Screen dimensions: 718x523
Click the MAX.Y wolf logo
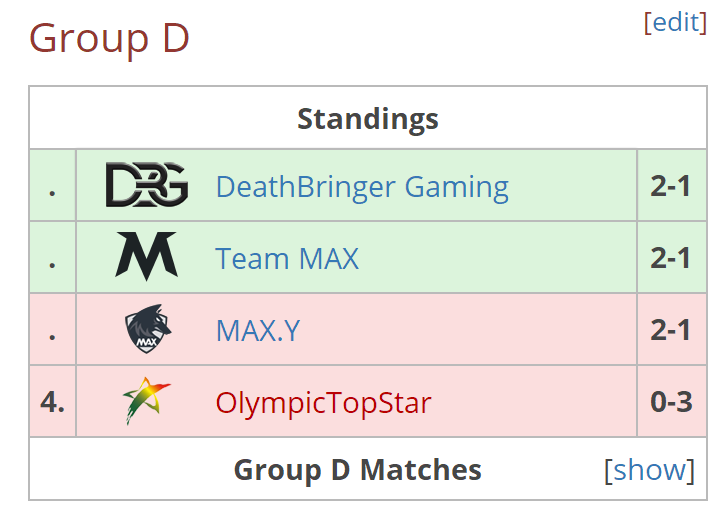147,329
